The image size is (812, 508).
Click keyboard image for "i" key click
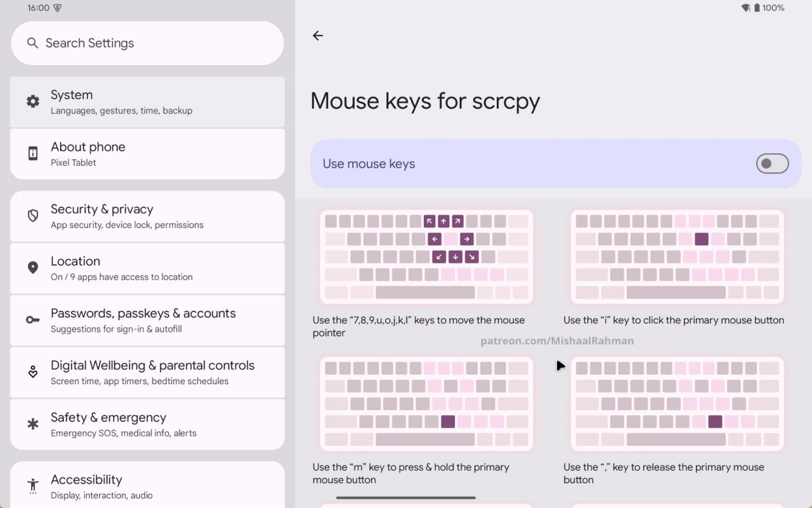[678, 257]
